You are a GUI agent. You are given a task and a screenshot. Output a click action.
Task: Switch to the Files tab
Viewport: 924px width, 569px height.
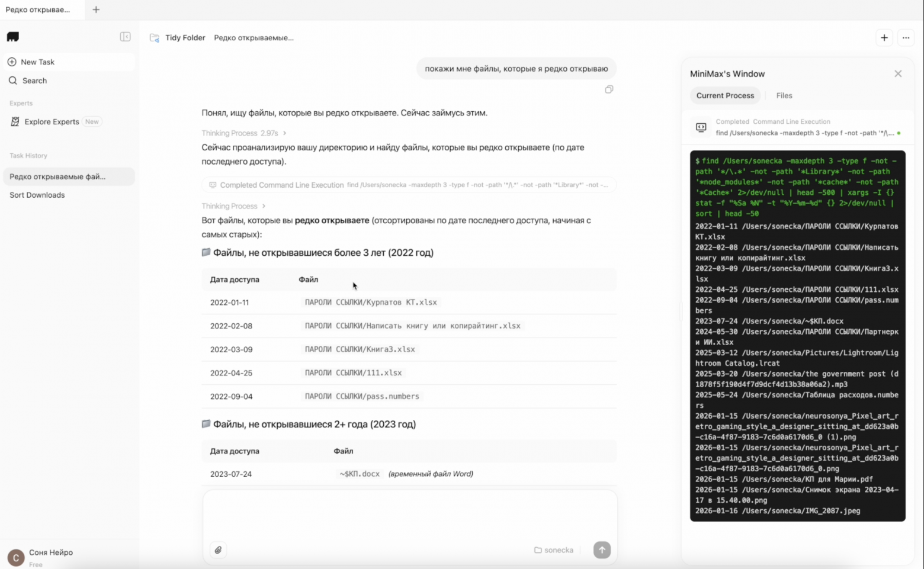click(x=784, y=95)
